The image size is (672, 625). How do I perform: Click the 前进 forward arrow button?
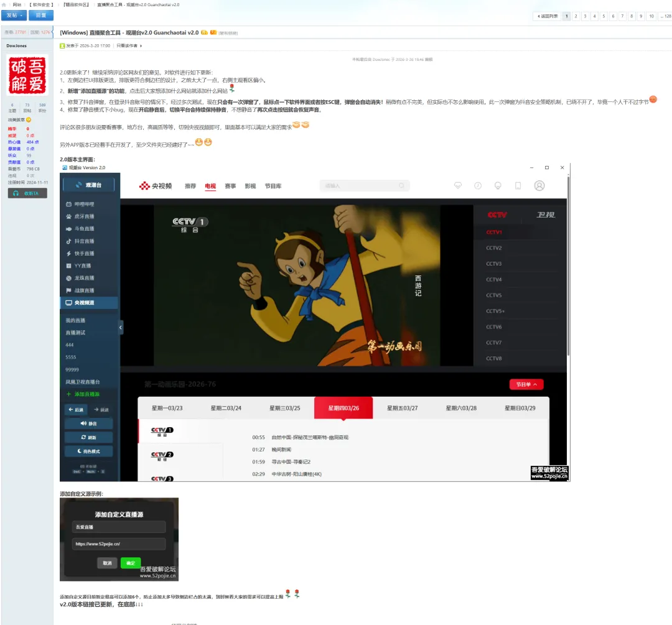point(101,410)
